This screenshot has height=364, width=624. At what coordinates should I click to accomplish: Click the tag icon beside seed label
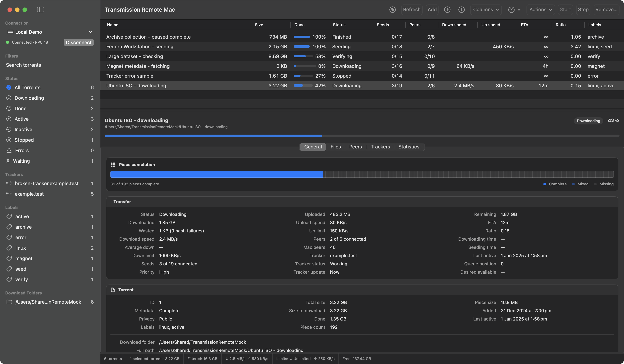click(9, 269)
